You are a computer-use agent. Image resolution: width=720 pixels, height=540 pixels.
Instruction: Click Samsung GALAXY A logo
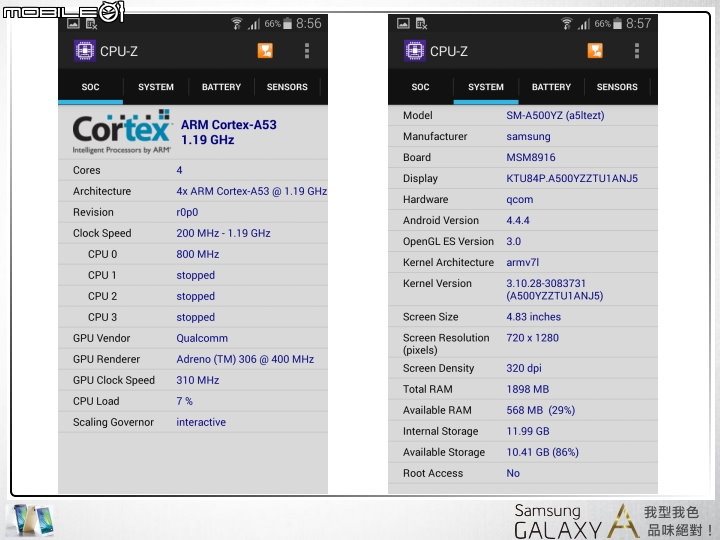pyautogui.click(x=576, y=522)
